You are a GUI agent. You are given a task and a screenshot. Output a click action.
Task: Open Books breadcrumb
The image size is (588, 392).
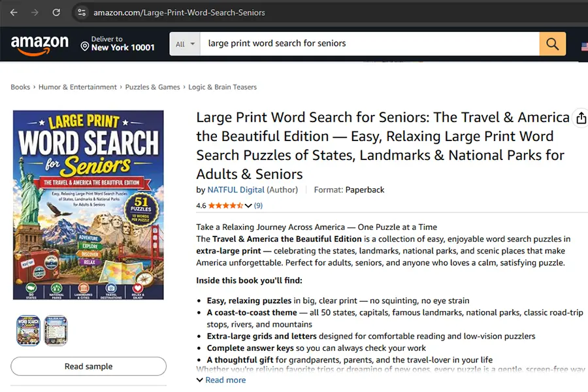pos(20,87)
